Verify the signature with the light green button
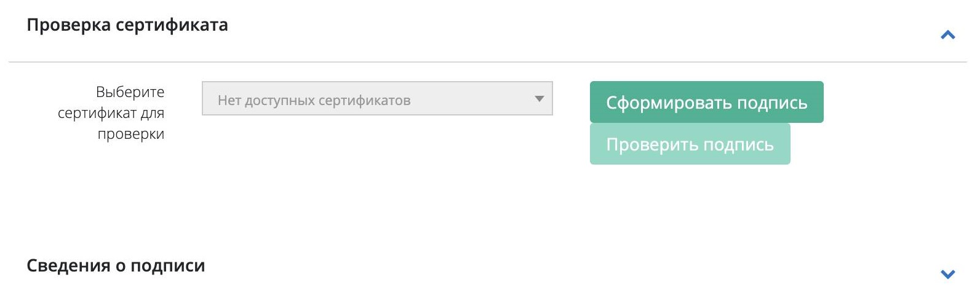 pyautogui.click(x=690, y=144)
